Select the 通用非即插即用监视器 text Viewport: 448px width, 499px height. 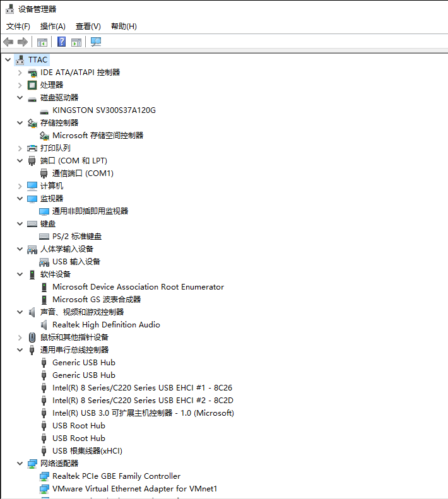(90, 211)
